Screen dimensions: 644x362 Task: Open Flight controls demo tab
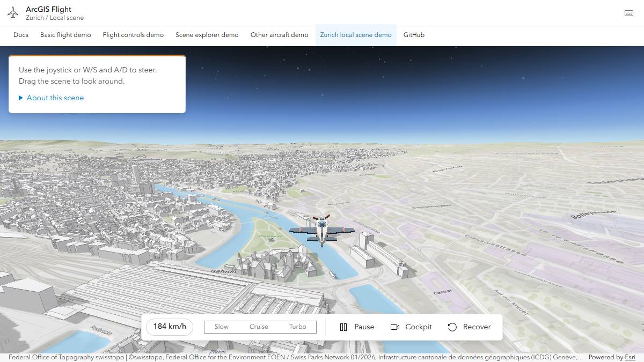click(x=133, y=35)
